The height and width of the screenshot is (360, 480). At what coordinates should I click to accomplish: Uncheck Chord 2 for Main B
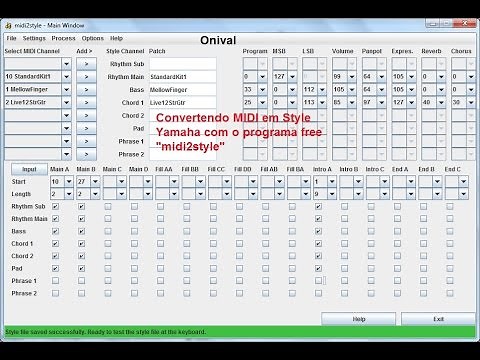[x=81, y=256]
